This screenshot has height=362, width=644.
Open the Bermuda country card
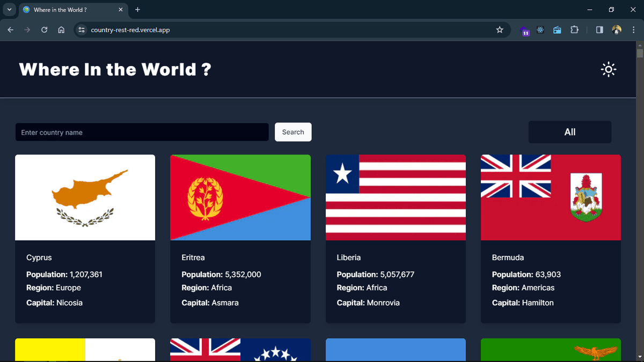tap(551, 239)
